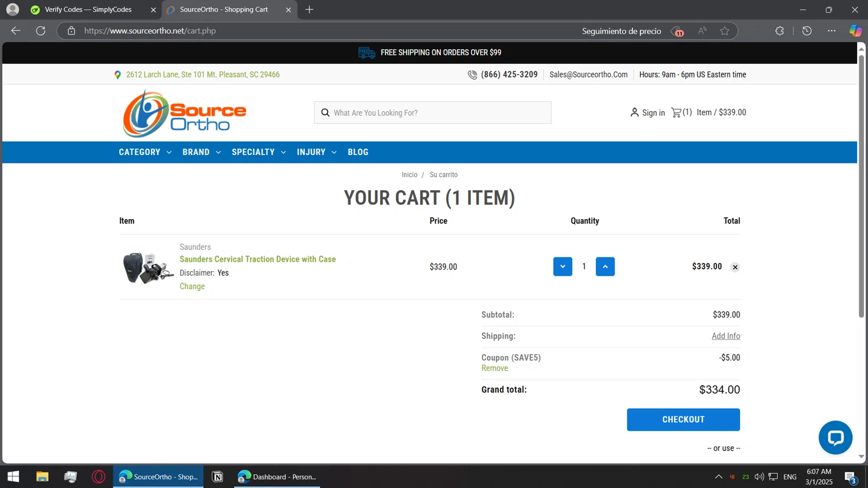The width and height of the screenshot is (868, 488).
Task: Click the phone icon beside the number
Action: coord(472,75)
